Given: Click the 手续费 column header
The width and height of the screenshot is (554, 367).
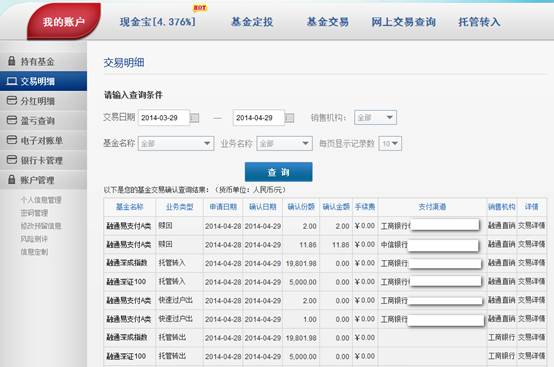Looking at the screenshot, I should click(365, 207).
